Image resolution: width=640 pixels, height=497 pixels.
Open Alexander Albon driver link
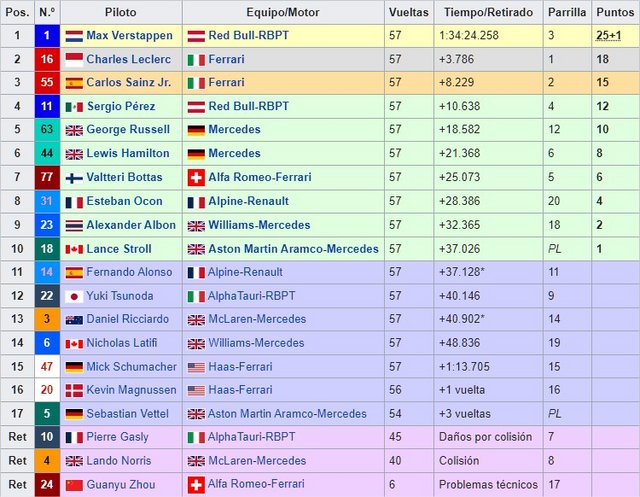131,225
